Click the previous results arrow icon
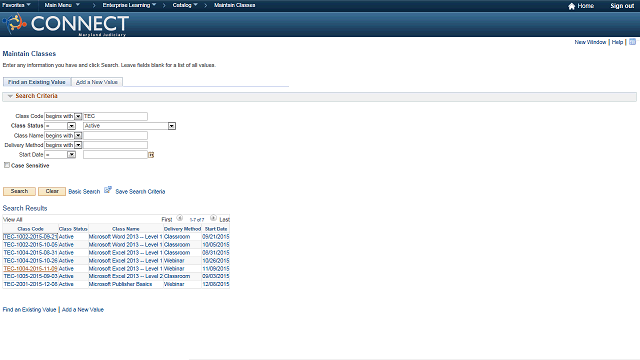Image resolution: width=640 pixels, height=360 pixels. point(180,218)
